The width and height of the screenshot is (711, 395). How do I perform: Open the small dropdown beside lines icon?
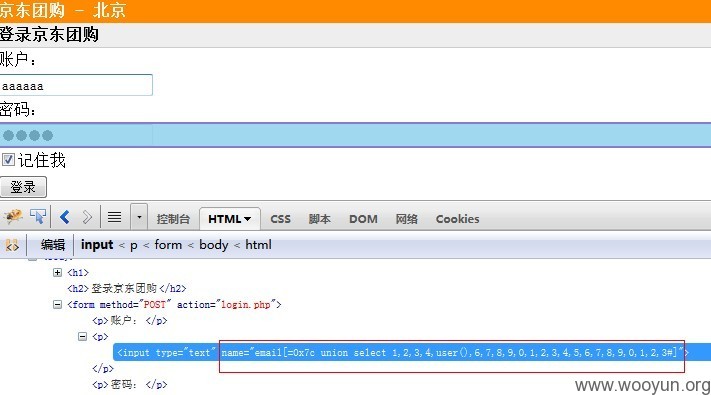click(x=139, y=217)
